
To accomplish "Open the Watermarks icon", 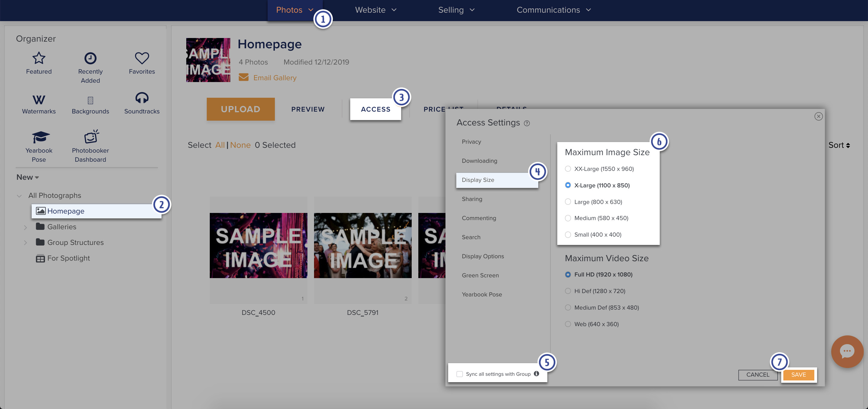I will point(39,100).
